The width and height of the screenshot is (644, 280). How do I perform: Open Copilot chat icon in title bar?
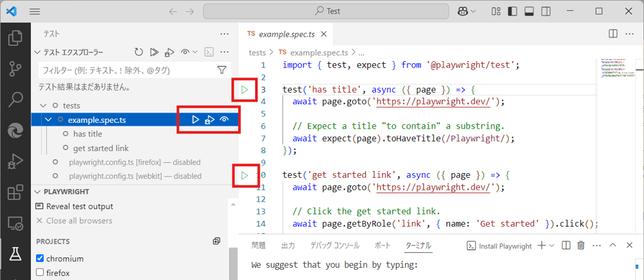[x=463, y=12]
